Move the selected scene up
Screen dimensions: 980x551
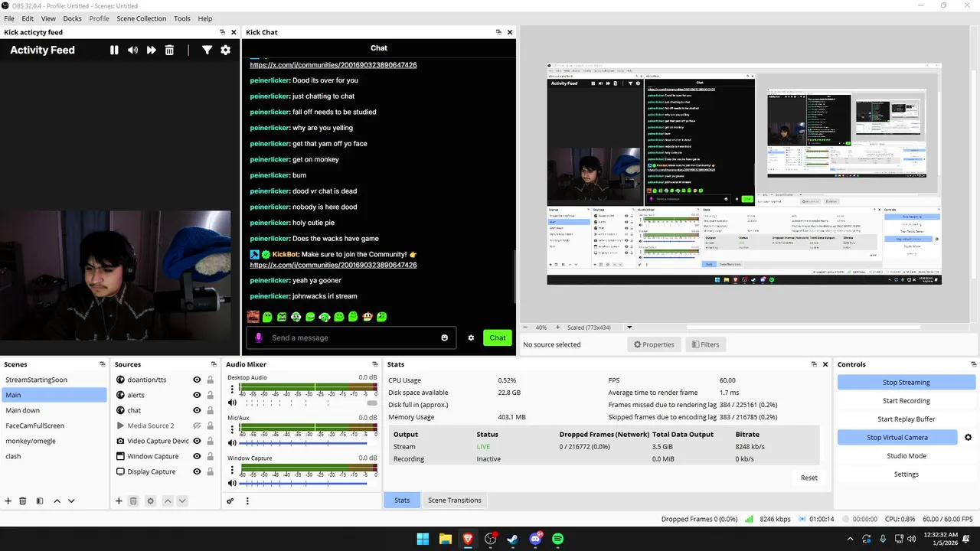[57, 501]
